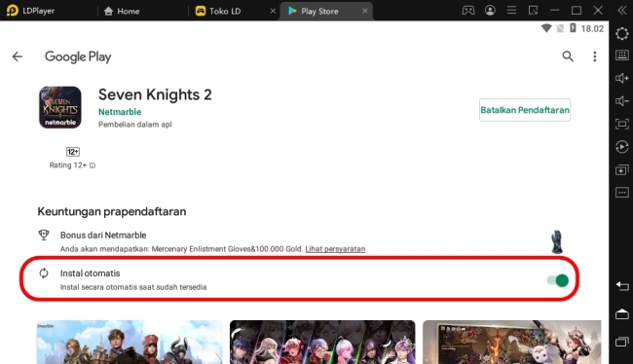
Task: Click the Wi-Fi status icon
Action: [x=546, y=28]
